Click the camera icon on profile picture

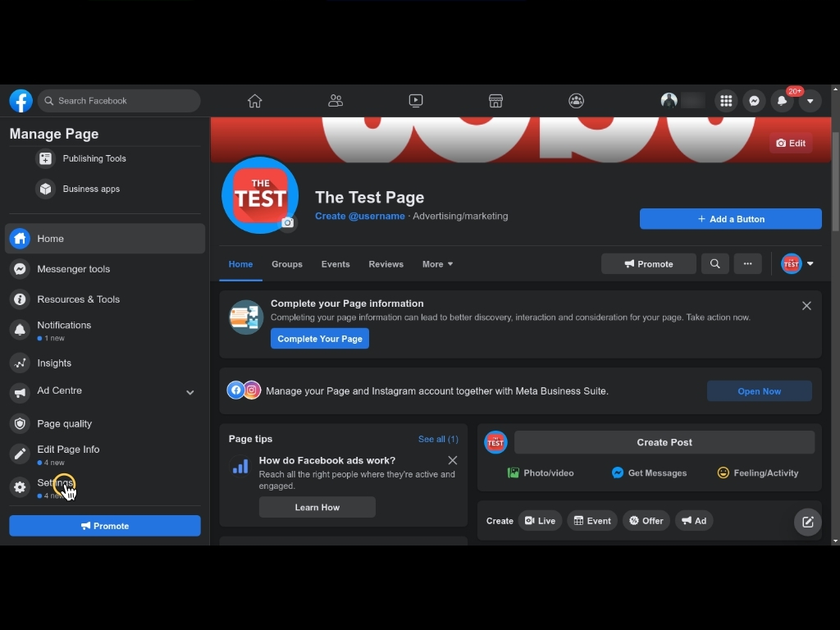[288, 222]
